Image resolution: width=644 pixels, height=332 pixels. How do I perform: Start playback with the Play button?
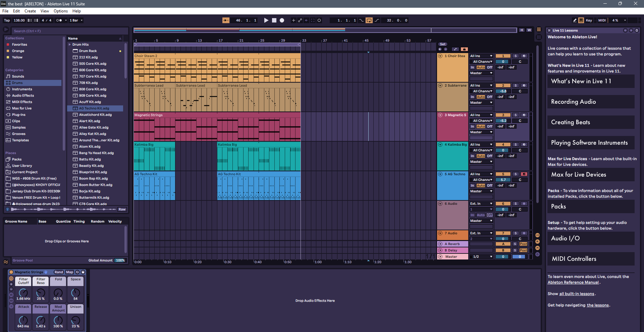(x=266, y=20)
